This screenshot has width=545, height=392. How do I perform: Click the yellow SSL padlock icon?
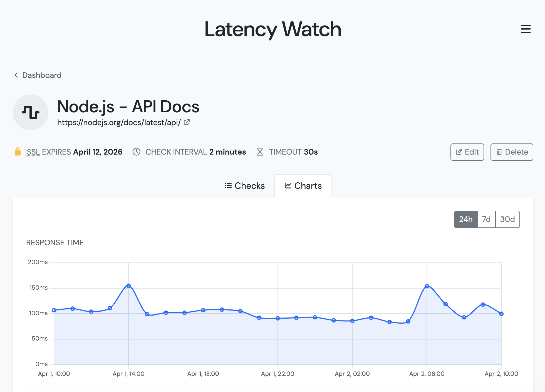pyautogui.click(x=18, y=152)
